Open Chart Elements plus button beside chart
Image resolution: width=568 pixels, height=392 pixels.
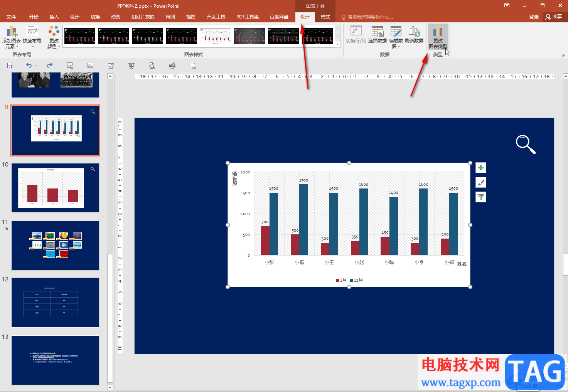tap(480, 168)
